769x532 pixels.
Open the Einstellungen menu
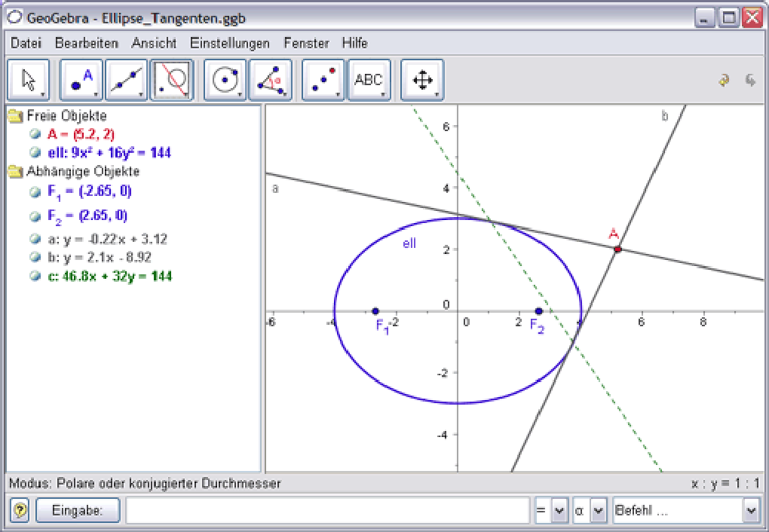pos(229,43)
